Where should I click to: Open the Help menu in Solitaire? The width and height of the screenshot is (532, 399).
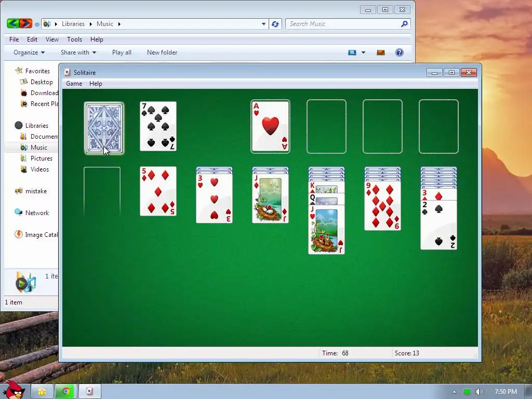[x=96, y=84]
